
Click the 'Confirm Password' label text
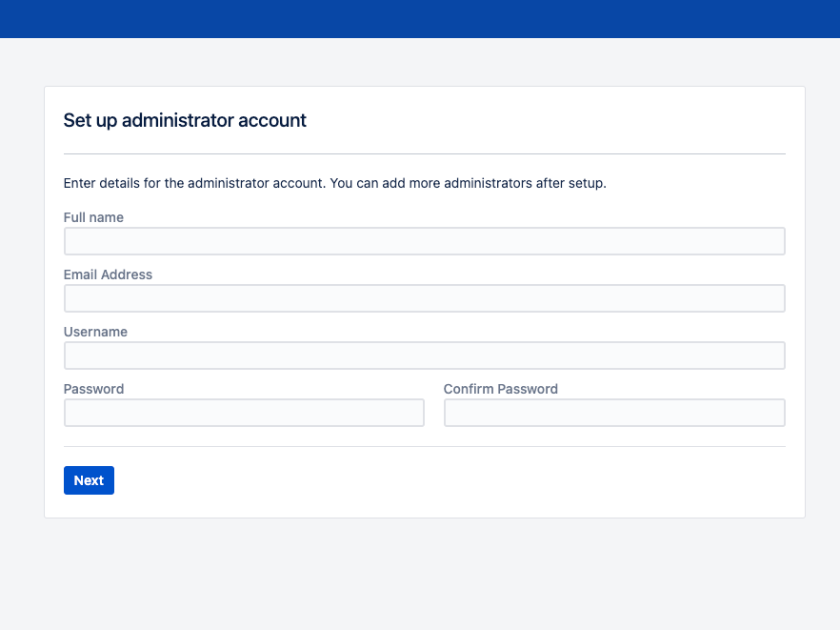[x=501, y=389]
